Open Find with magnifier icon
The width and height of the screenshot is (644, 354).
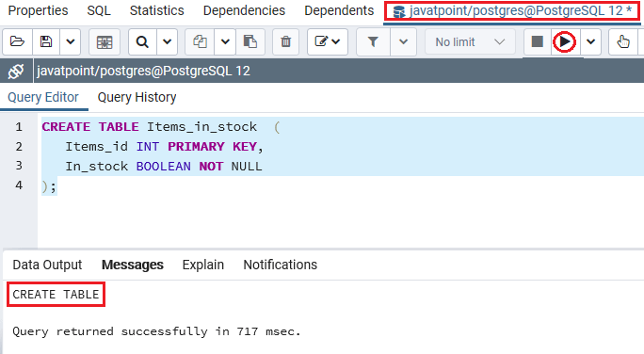(x=142, y=41)
